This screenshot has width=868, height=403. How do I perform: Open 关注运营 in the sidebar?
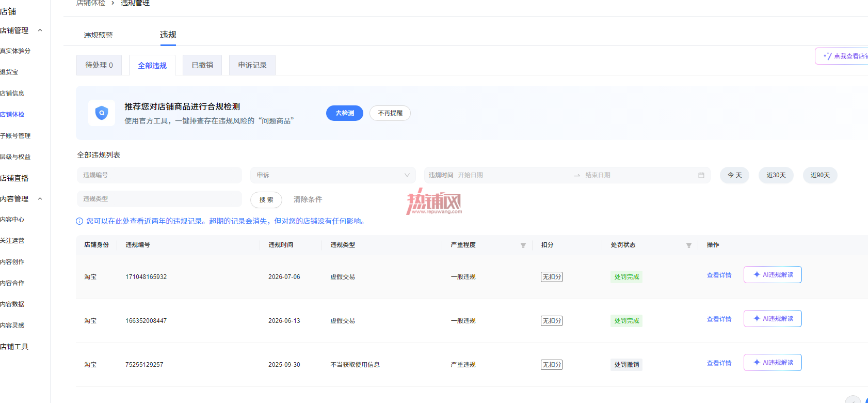12,241
